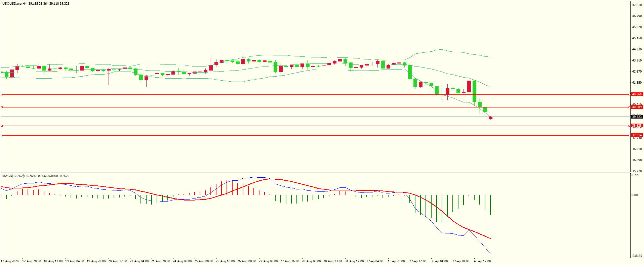
Task: Click the 20 Aug 12:00 time label
Action: coord(118,261)
